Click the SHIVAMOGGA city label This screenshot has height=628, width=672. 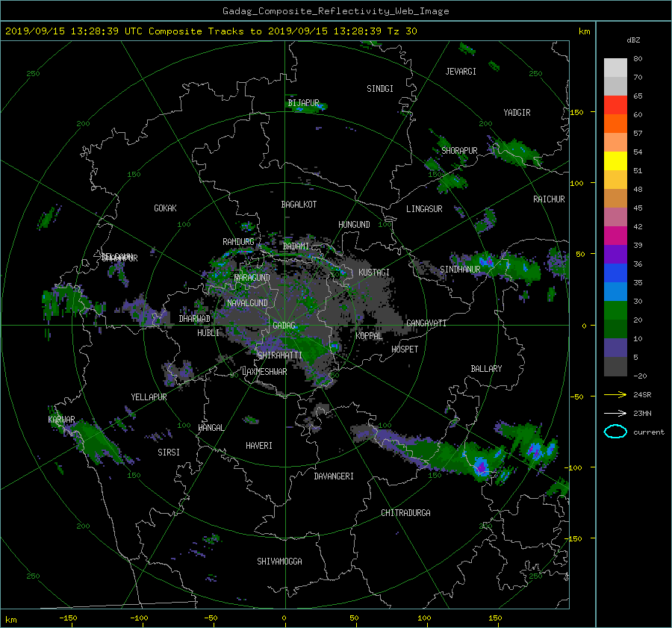pyautogui.click(x=279, y=562)
